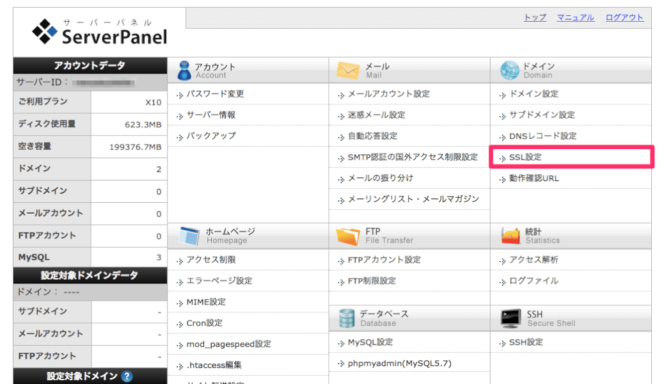Open ログファイル
The width and height of the screenshot is (664, 384).
534,281
